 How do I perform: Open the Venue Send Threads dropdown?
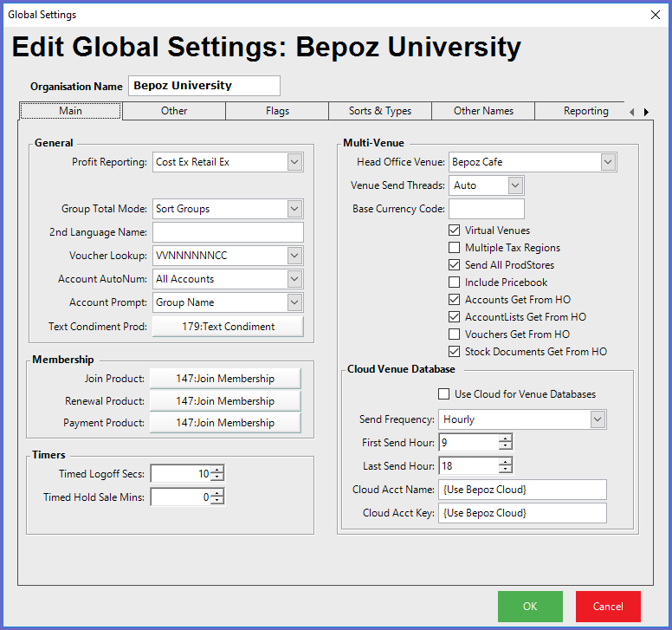pyautogui.click(x=515, y=185)
